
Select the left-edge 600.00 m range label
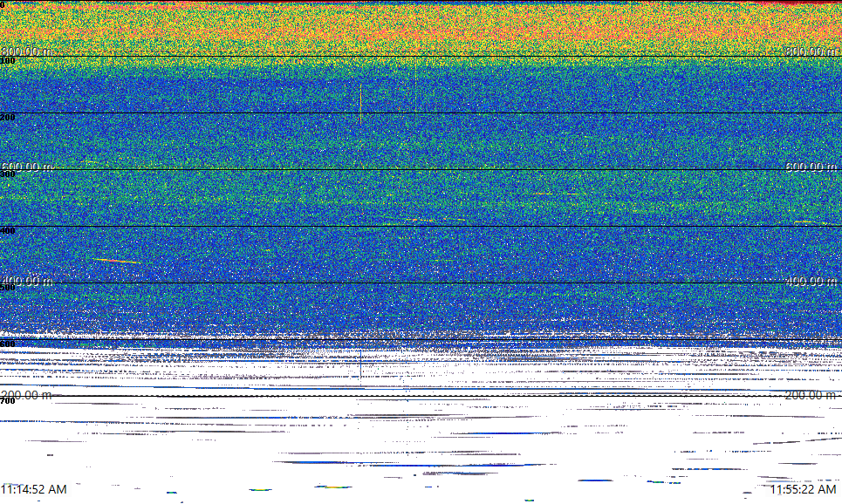point(27,167)
